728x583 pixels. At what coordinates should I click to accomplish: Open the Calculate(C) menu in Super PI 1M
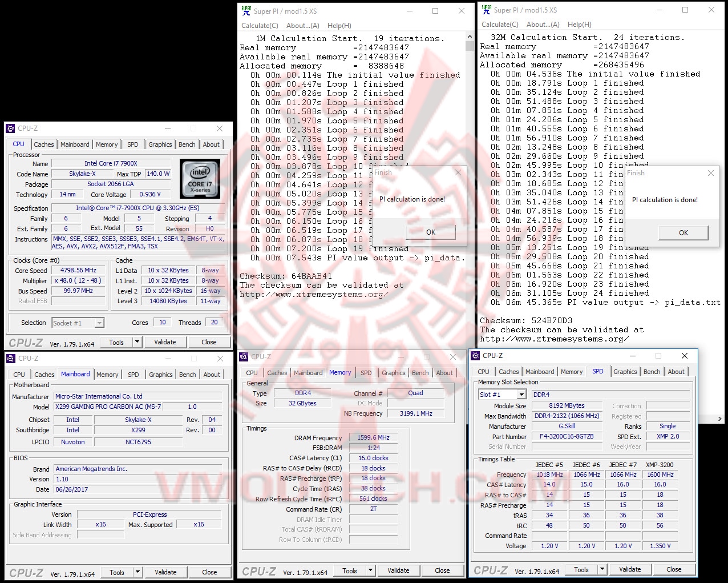[x=260, y=25]
